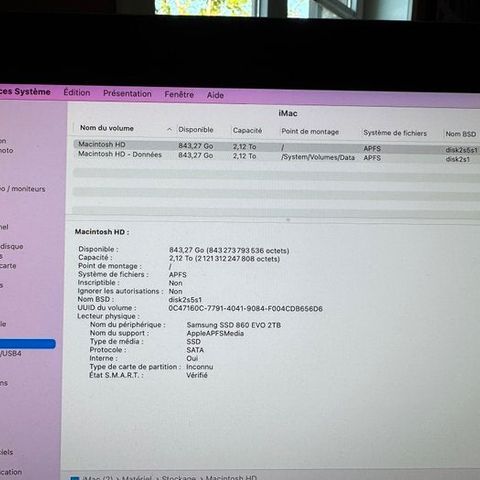Click the Système de fichiers column header

pos(395,133)
